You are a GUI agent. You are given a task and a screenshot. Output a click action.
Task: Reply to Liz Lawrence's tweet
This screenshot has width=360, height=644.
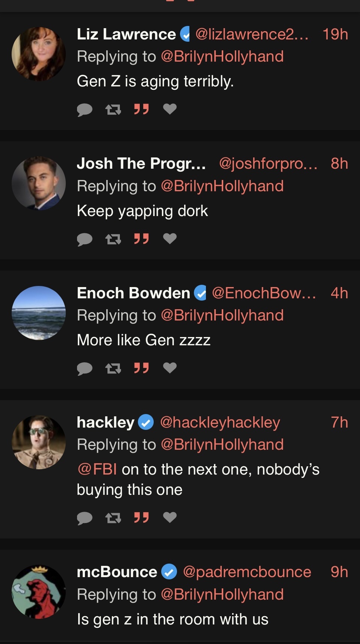pyautogui.click(x=85, y=109)
